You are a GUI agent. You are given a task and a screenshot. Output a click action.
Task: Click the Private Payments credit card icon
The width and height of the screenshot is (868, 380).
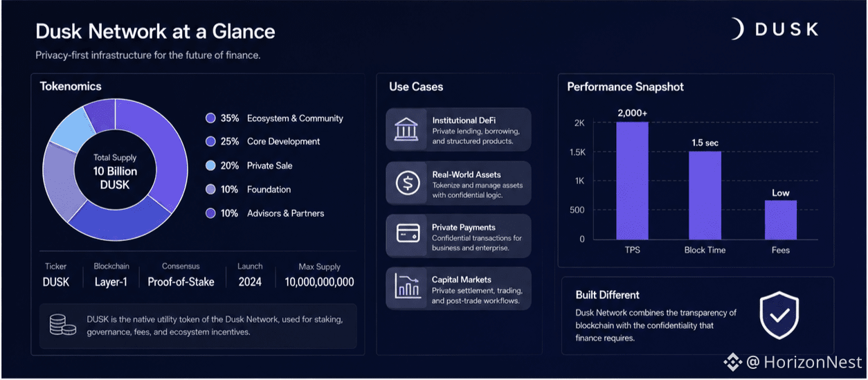408,233
